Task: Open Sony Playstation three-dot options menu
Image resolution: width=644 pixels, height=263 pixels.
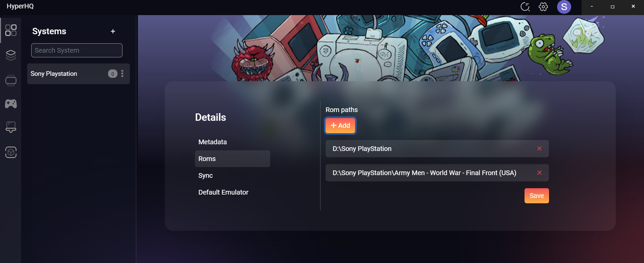Action: click(122, 73)
